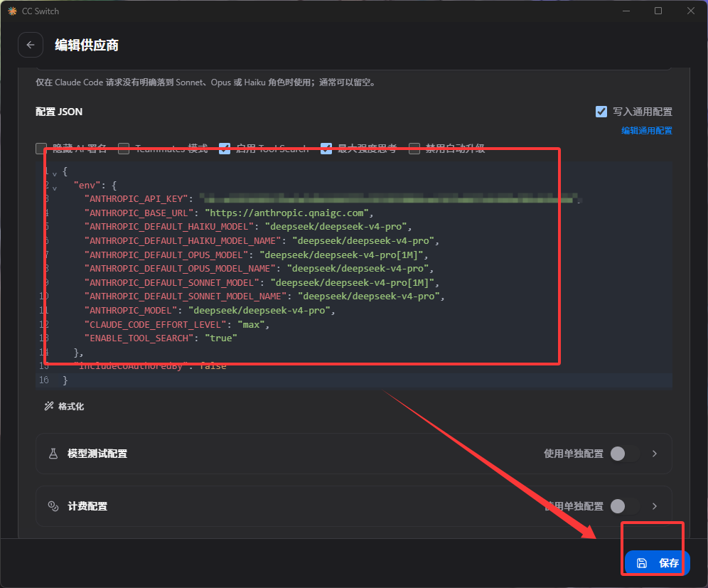Image resolution: width=708 pixels, height=588 pixels.
Task: Click the CLAUDE_CODE_EFFORT_LEVEL key text
Action: pyautogui.click(x=156, y=324)
